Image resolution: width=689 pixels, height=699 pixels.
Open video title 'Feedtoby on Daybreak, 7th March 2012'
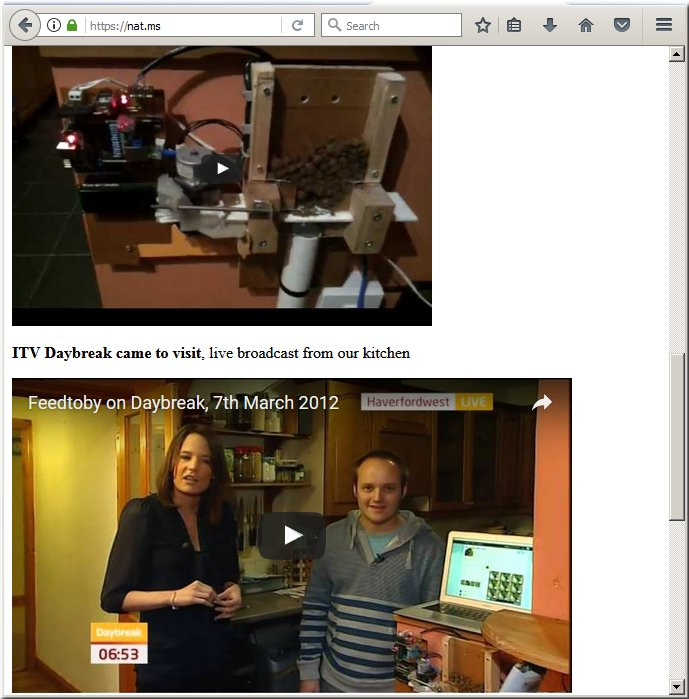(x=183, y=403)
